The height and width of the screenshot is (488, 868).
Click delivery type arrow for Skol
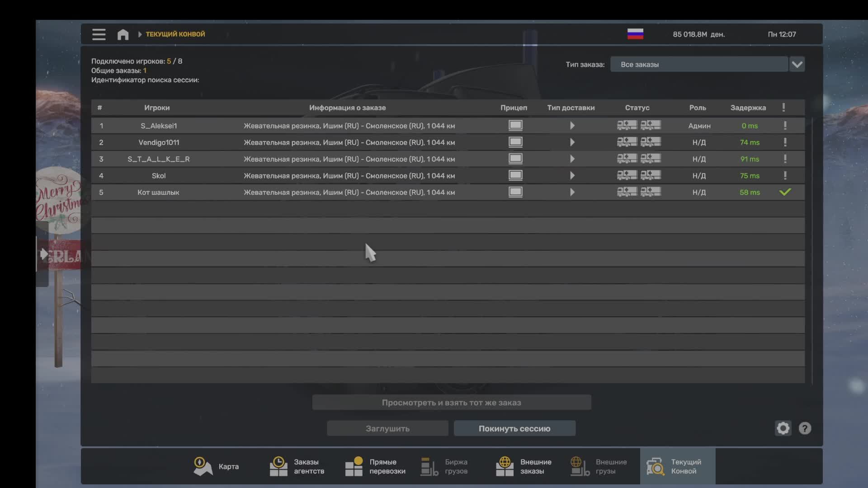[572, 176]
